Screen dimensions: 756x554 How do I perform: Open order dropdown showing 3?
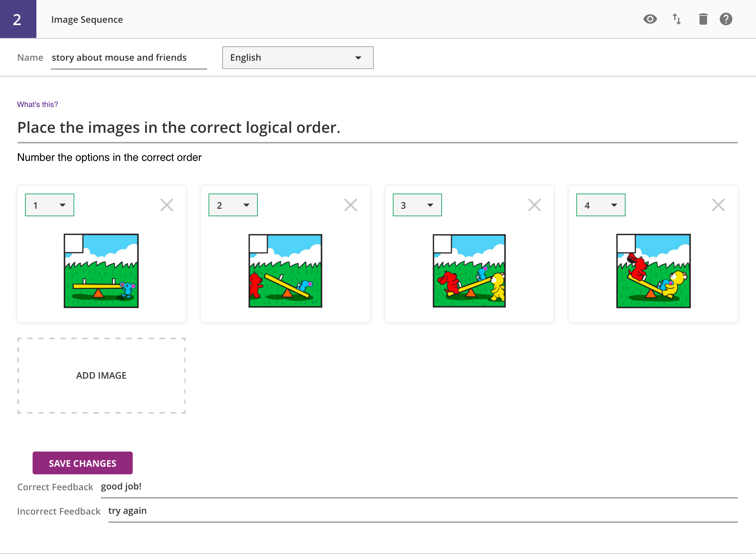tap(417, 205)
